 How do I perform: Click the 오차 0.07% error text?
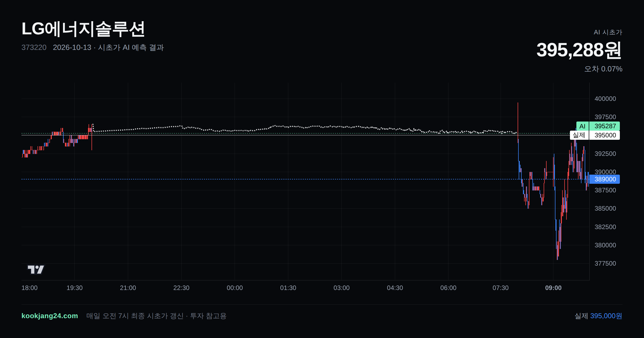(x=603, y=69)
